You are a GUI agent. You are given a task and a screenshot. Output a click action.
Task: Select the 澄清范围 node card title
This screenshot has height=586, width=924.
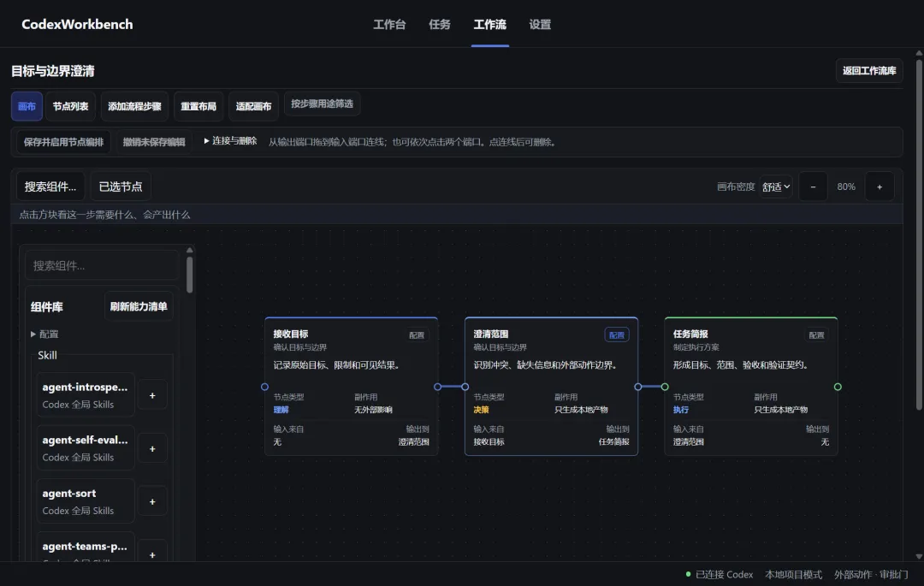[x=491, y=334]
